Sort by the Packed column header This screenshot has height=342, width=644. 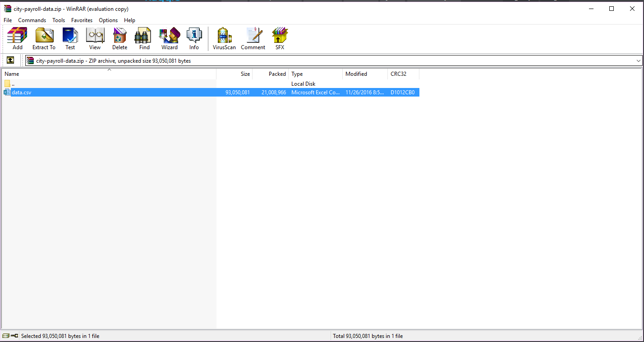click(x=271, y=74)
